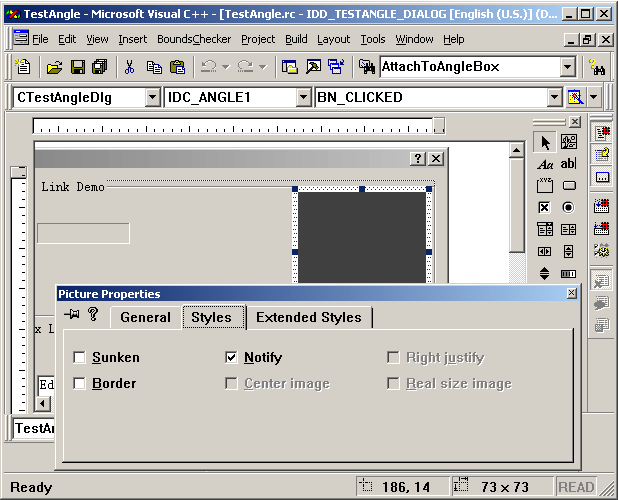Create a new text file via toolbar
This screenshot has width=618, height=500.
[23, 67]
